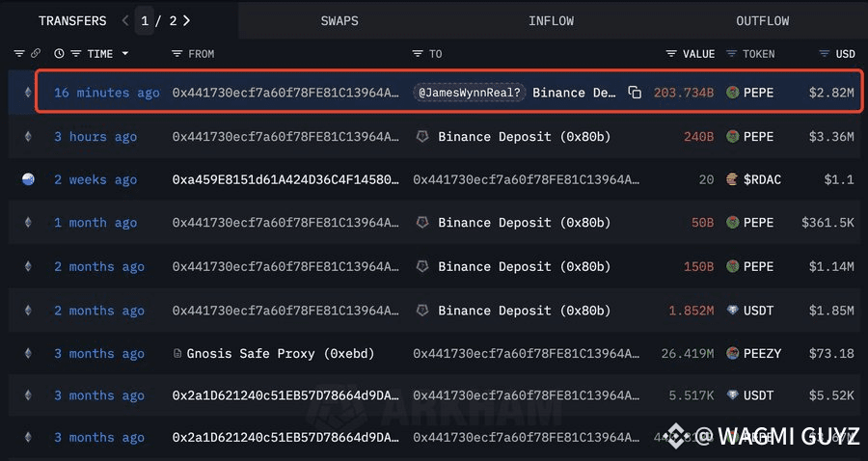Open the '3 hours ago' transaction link

95,136
